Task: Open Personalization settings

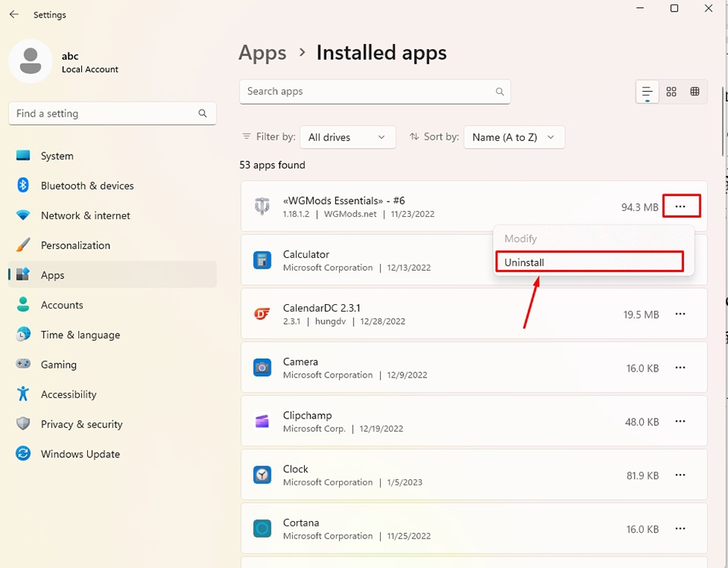Action: click(x=112, y=245)
